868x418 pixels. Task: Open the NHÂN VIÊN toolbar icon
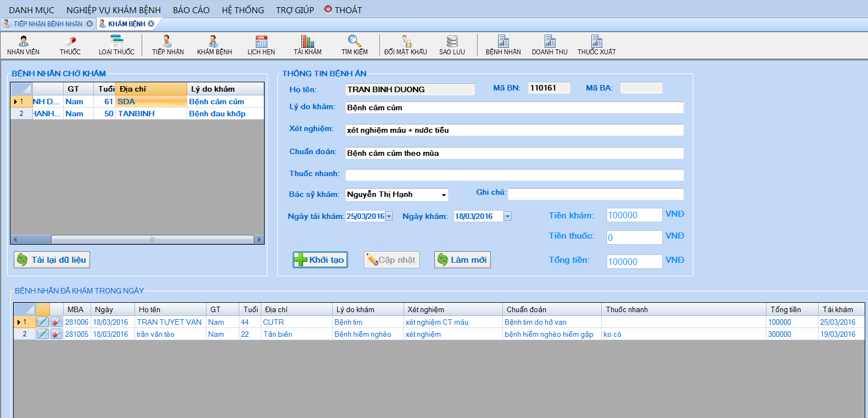click(23, 45)
